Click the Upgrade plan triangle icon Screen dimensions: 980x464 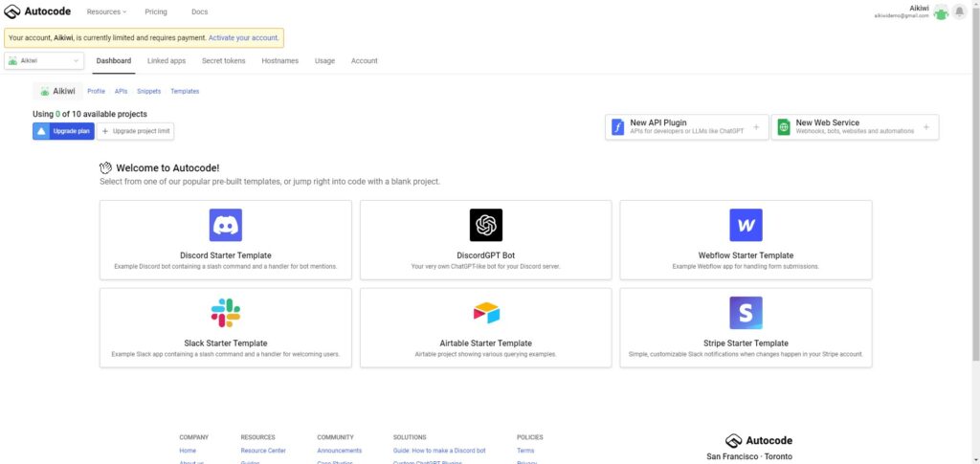tap(41, 131)
